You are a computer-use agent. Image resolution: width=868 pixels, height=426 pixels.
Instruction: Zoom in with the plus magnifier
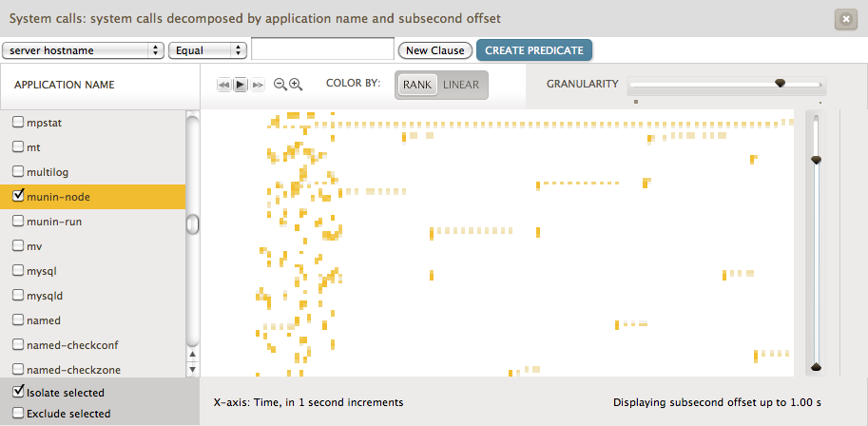point(296,85)
